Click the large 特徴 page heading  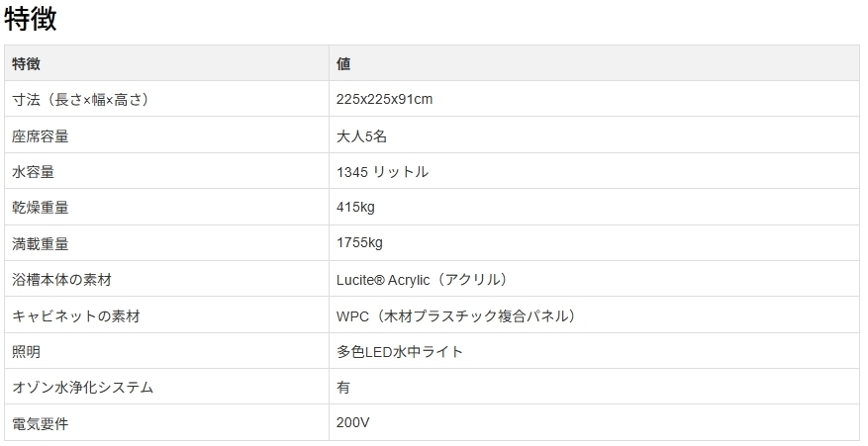[x=30, y=18]
